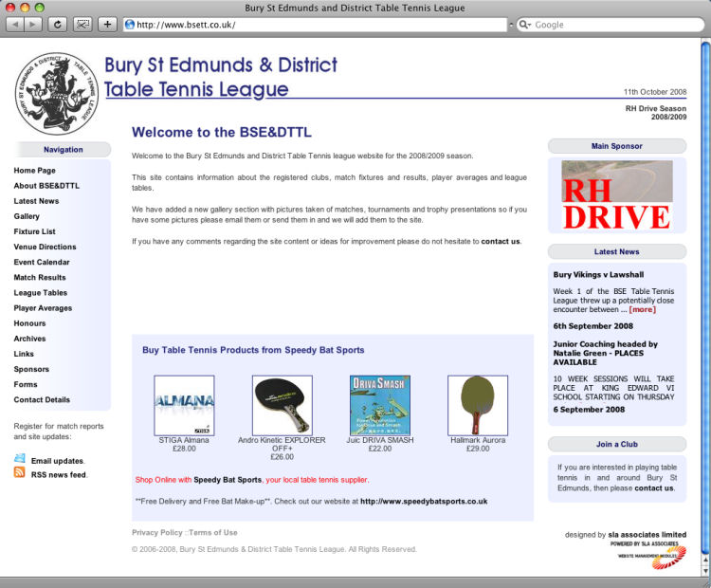View the Event Calendar page
Viewport: 711px width, 588px height.
click(42, 263)
